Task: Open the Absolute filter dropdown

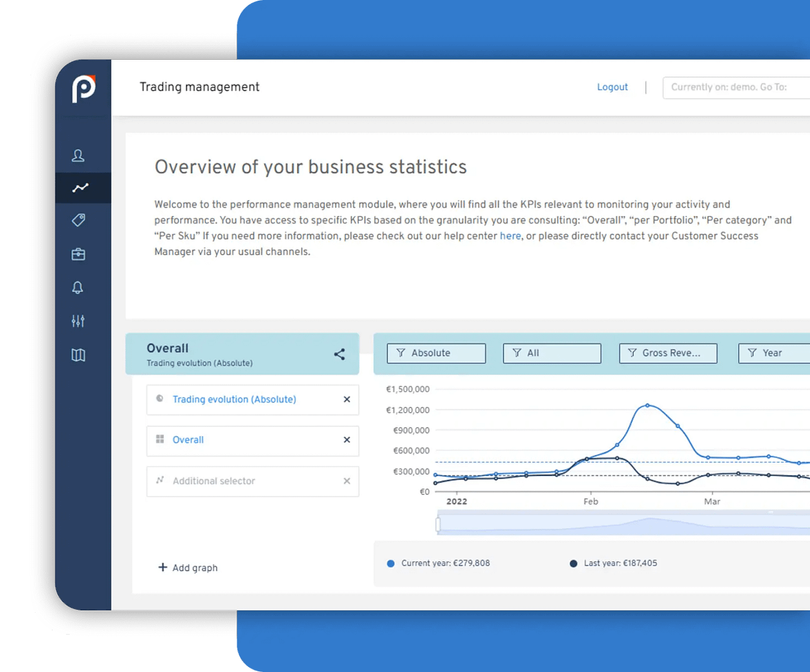Action: point(436,353)
